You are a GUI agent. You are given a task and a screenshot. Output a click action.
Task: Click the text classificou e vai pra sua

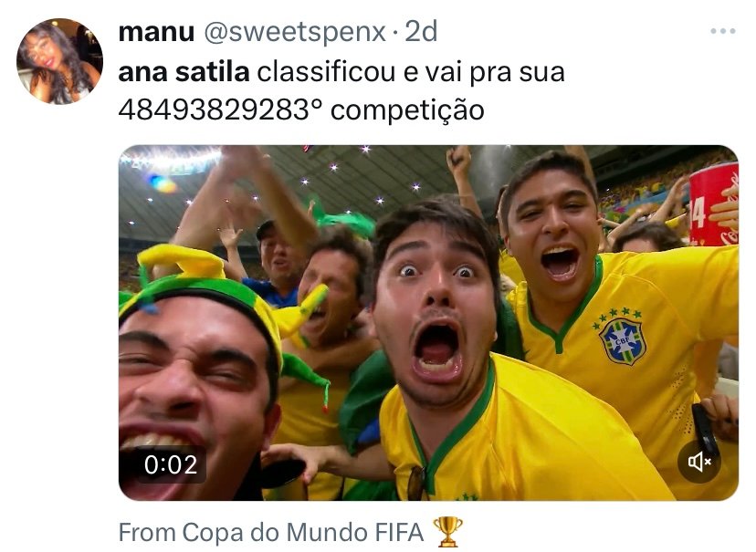(x=411, y=73)
